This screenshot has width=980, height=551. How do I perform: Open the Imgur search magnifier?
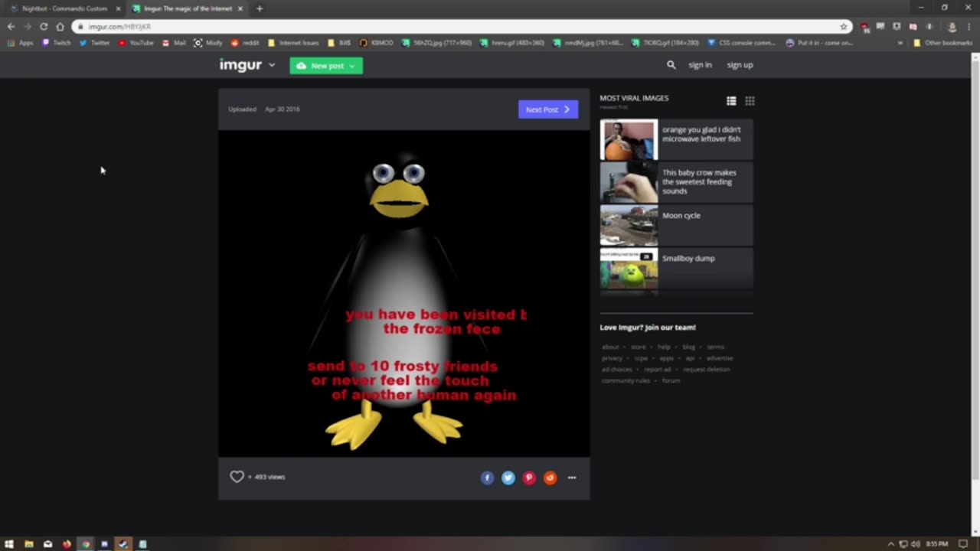click(x=671, y=65)
